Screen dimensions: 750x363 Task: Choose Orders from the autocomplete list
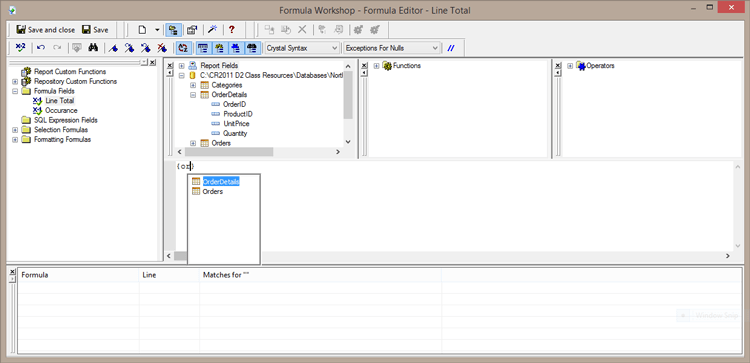pos(213,191)
